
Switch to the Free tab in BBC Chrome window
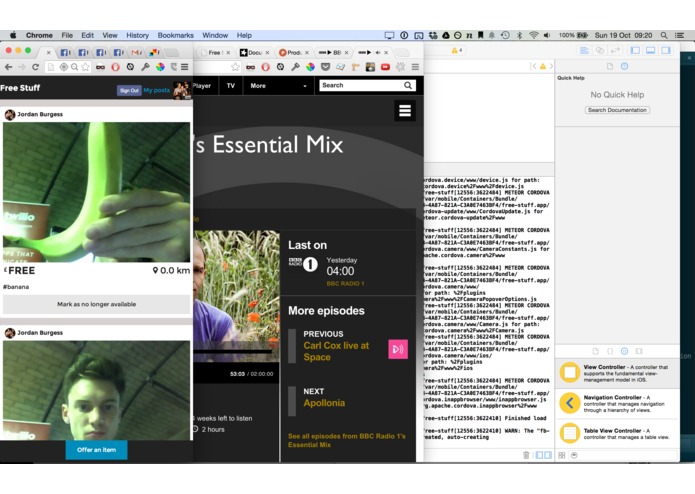pyautogui.click(x=215, y=52)
